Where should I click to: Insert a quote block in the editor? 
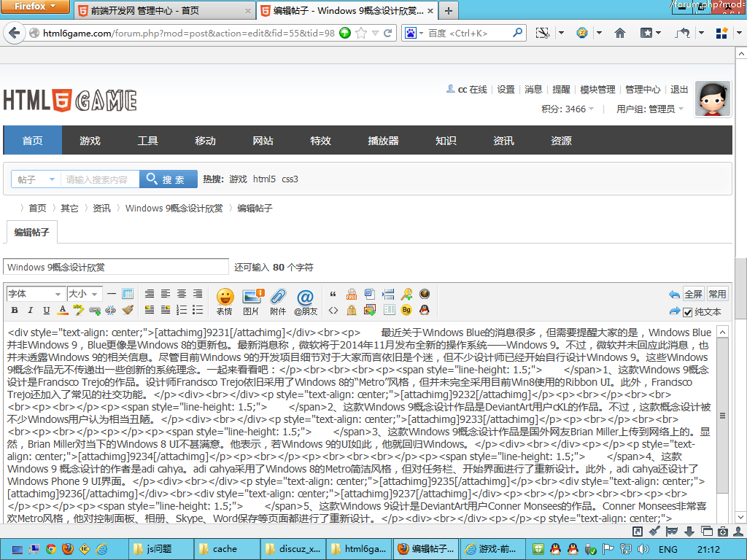pos(333,295)
